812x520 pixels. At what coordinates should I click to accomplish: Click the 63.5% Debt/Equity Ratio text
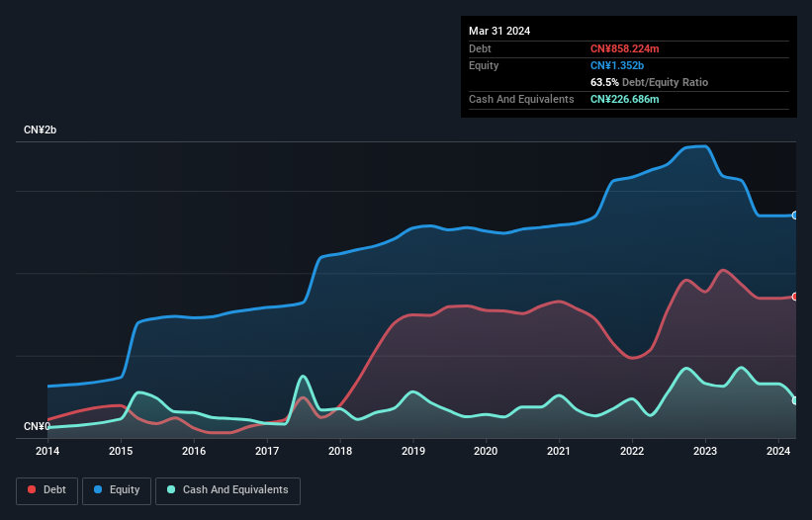click(649, 82)
